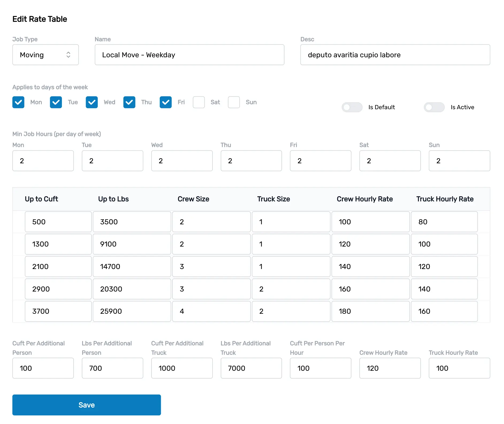The height and width of the screenshot is (424, 504).
Task: Uncheck the Tue day checkbox
Action: pyautogui.click(x=56, y=102)
